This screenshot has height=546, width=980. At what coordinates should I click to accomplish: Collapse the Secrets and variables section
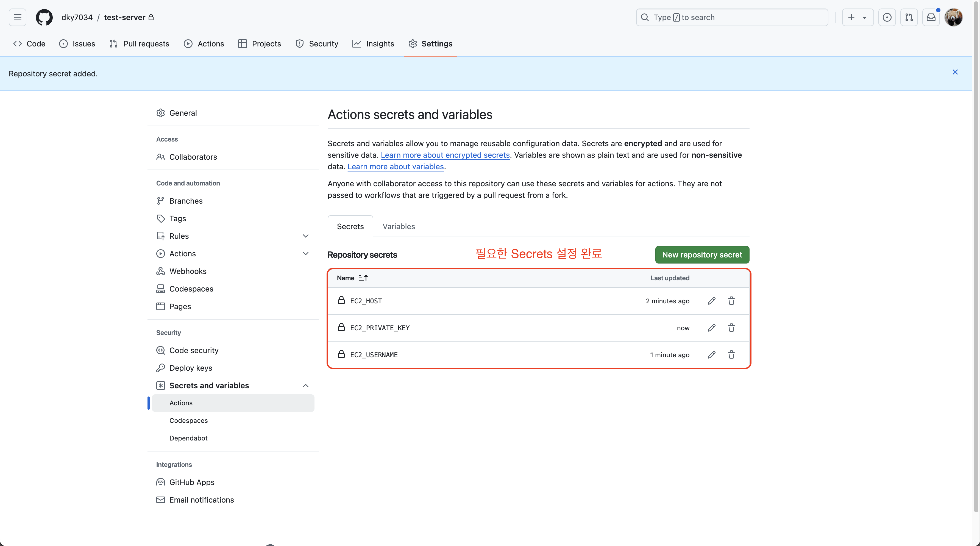click(x=305, y=386)
